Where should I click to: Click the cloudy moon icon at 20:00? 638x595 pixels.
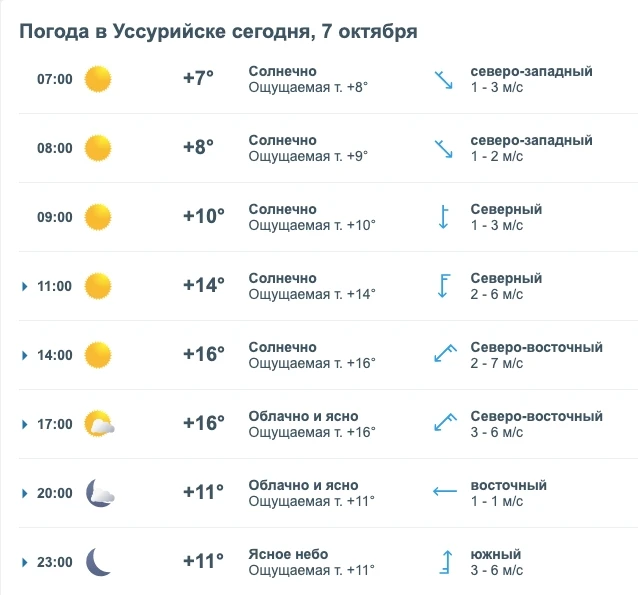(x=100, y=493)
